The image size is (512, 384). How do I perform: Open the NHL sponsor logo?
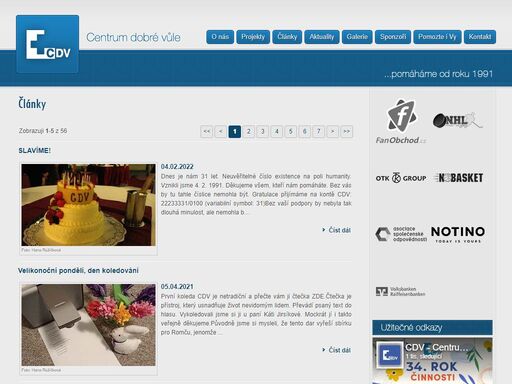[458, 121]
